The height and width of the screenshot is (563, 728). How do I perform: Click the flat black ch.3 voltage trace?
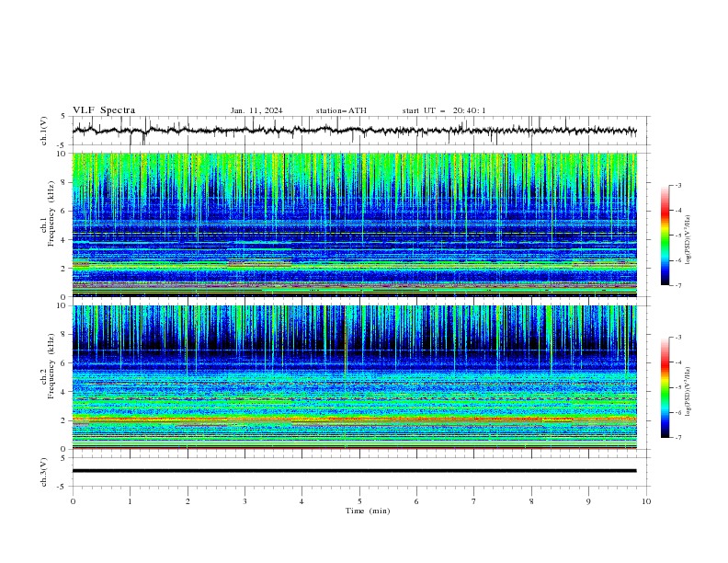point(355,471)
